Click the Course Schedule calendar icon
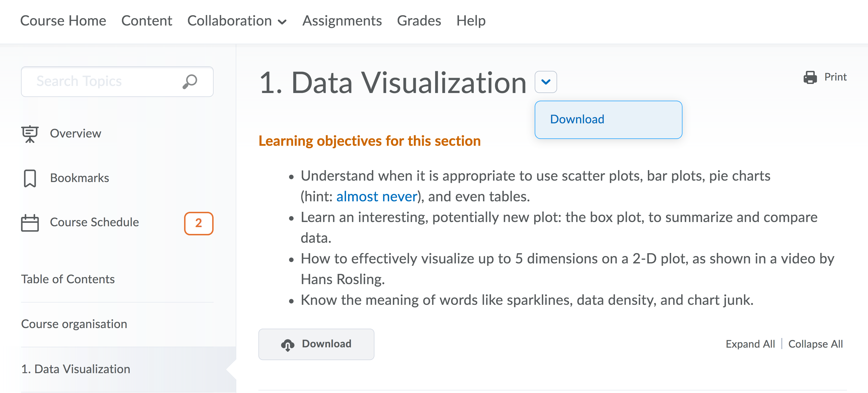868x393 pixels. (30, 223)
